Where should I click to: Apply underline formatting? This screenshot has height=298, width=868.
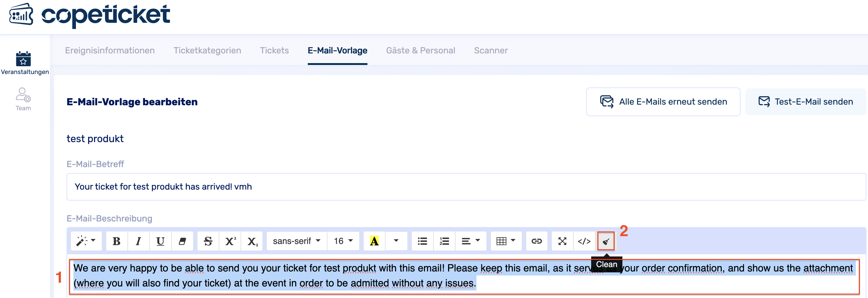pos(160,241)
